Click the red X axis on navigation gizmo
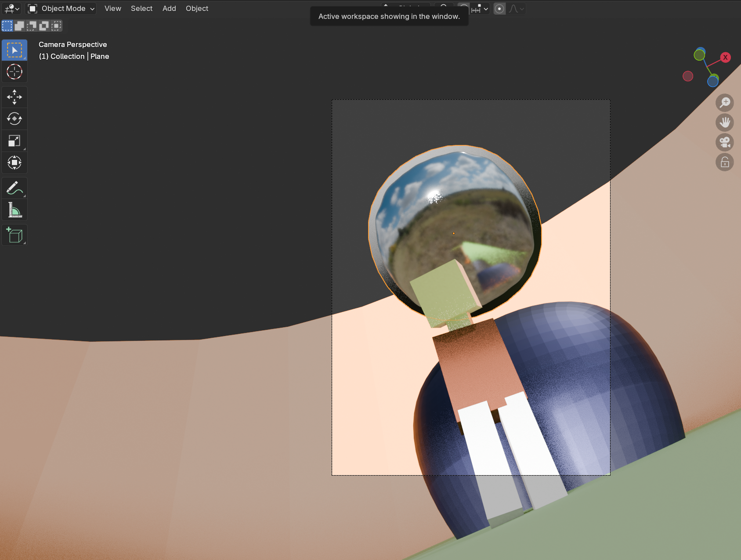The height and width of the screenshot is (560, 741). tap(725, 57)
